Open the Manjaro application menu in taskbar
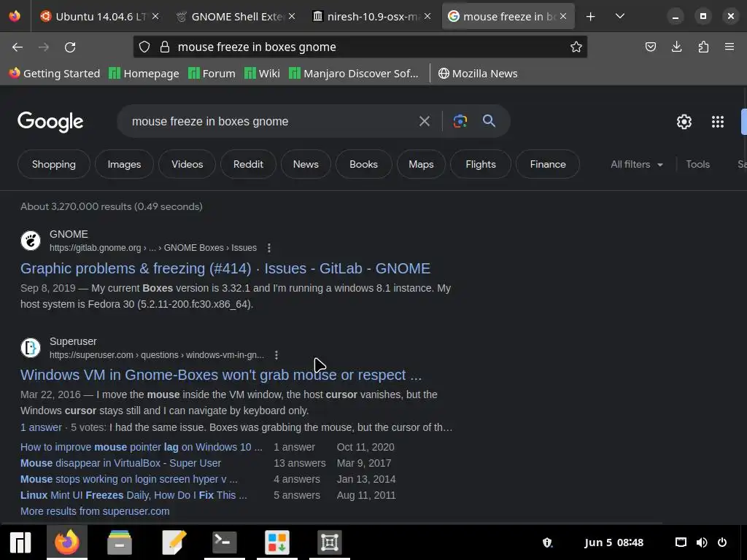Screen dimensions: 747x560 click(x=20, y=542)
